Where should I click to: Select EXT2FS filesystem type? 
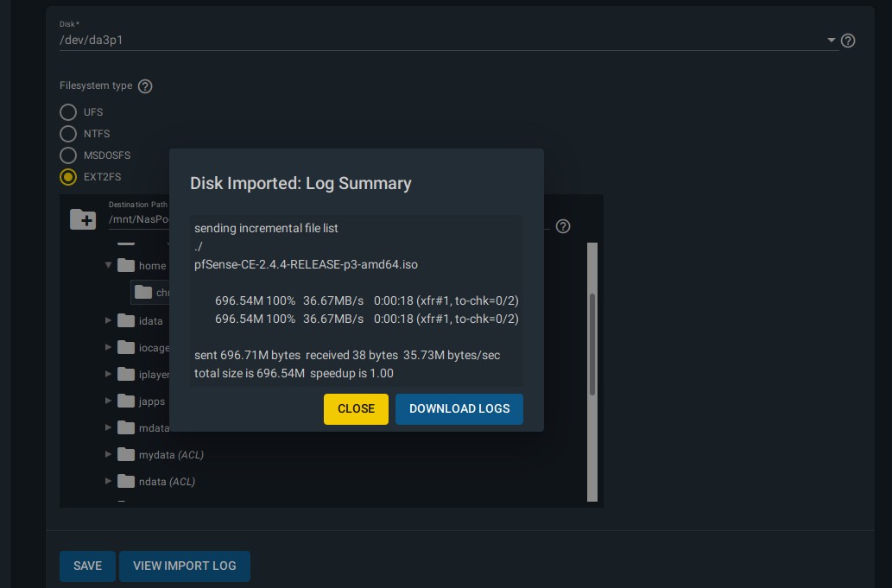click(x=68, y=177)
